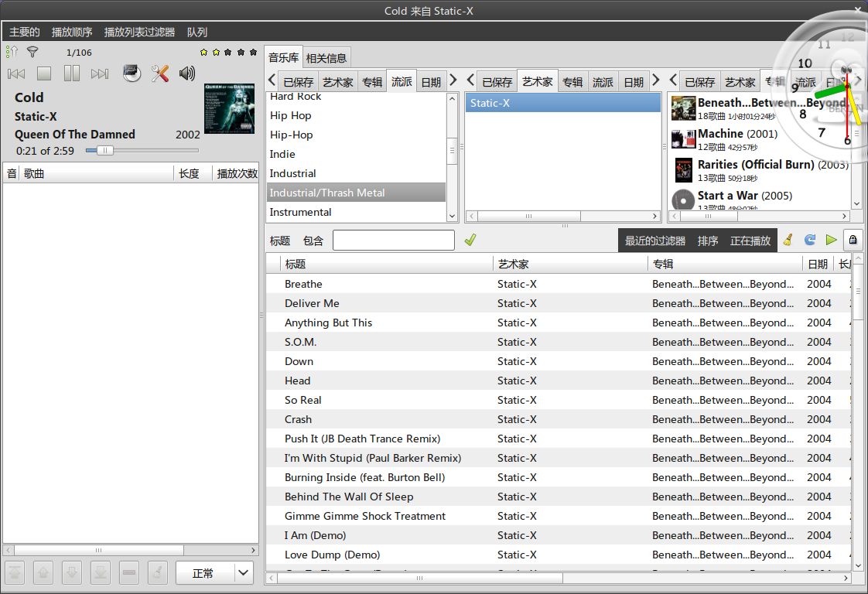868x594 pixels.
Task: Select the track Love Dump (Demo)
Action: (558, 555)
